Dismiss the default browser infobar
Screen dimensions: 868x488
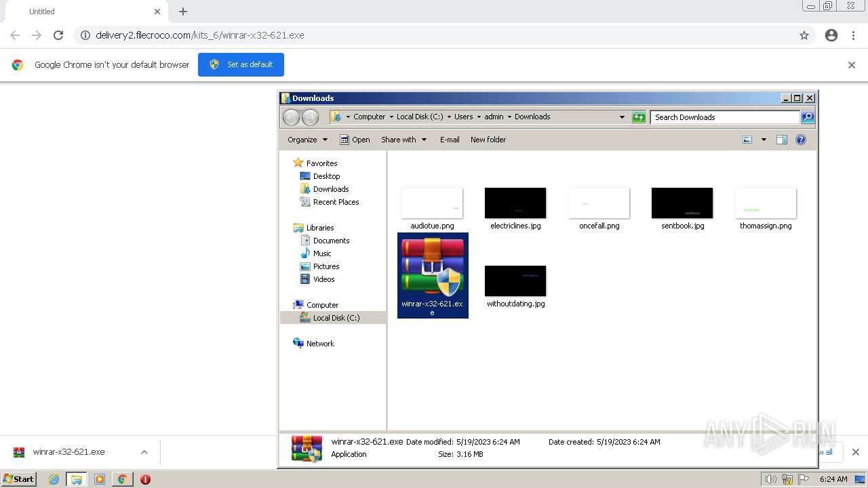852,65
